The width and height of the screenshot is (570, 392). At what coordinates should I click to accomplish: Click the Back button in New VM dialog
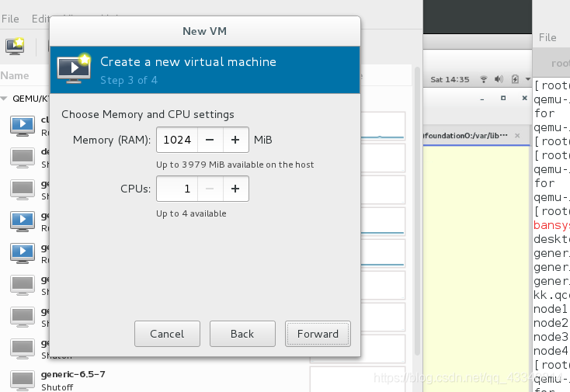(242, 334)
